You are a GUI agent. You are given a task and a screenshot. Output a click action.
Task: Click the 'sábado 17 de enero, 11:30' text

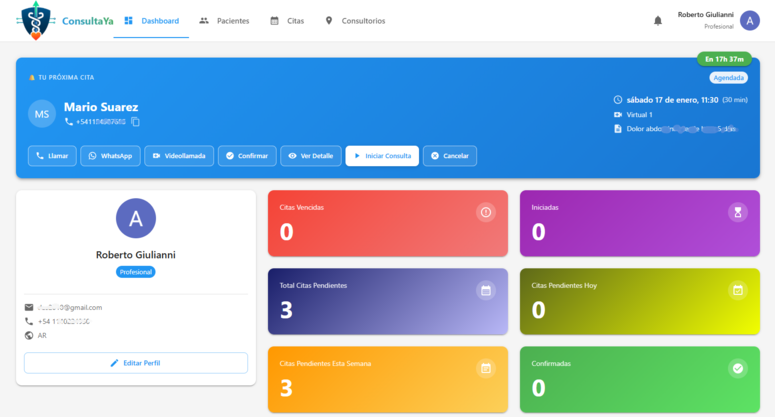(672, 100)
